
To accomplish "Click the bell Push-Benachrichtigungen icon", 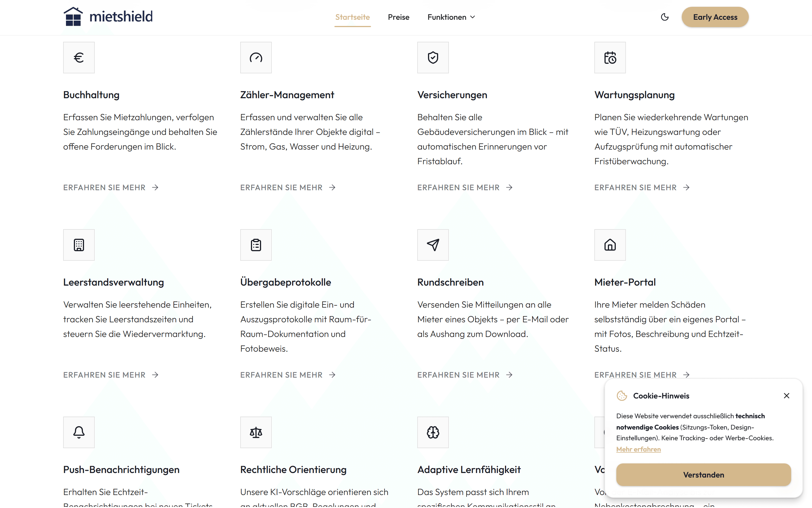I will (x=79, y=432).
